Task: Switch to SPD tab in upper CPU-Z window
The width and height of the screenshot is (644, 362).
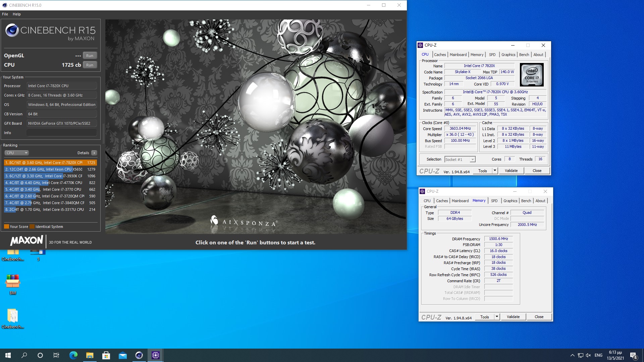Action: tap(492, 55)
